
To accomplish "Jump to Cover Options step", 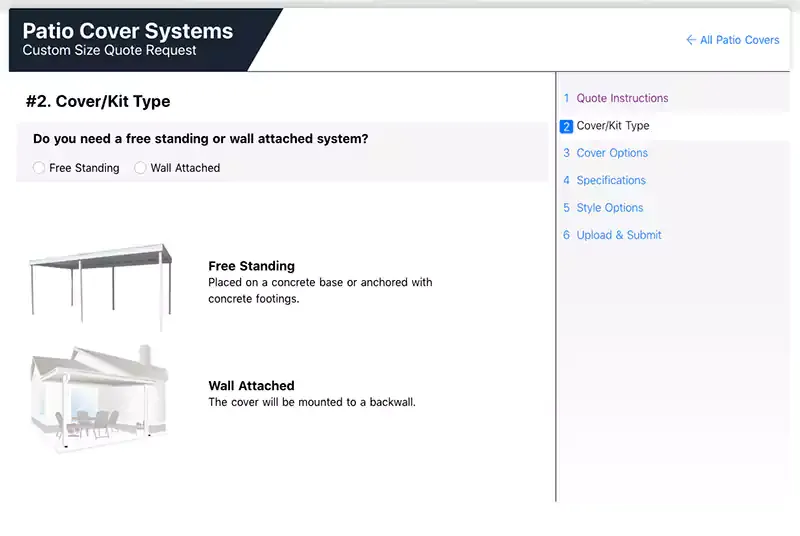I will (x=612, y=153).
